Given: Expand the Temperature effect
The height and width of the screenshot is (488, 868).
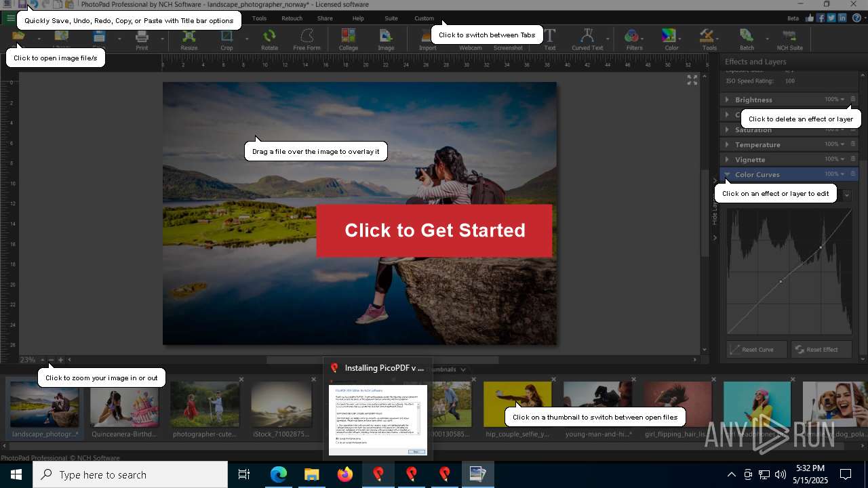Looking at the screenshot, I should coord(727,144).
